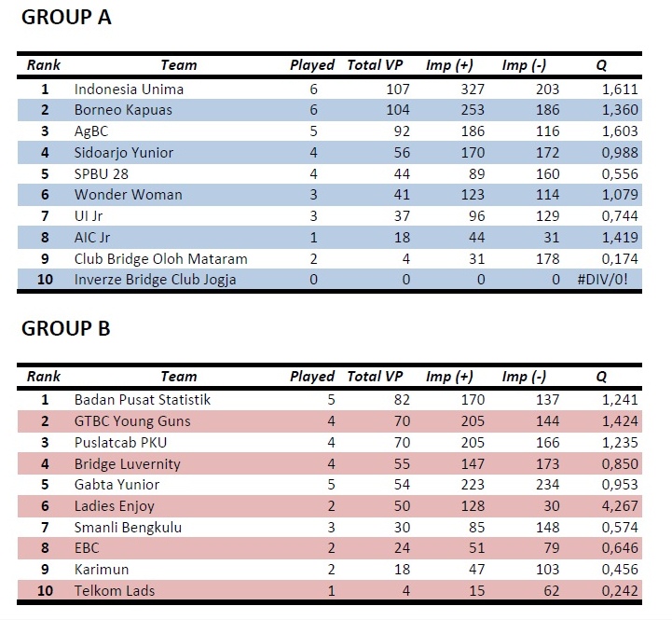This screenshot has width=672, height=620.
Task: Select Ladies Enjoy Q value 4,267
Action: pos(619,506)
